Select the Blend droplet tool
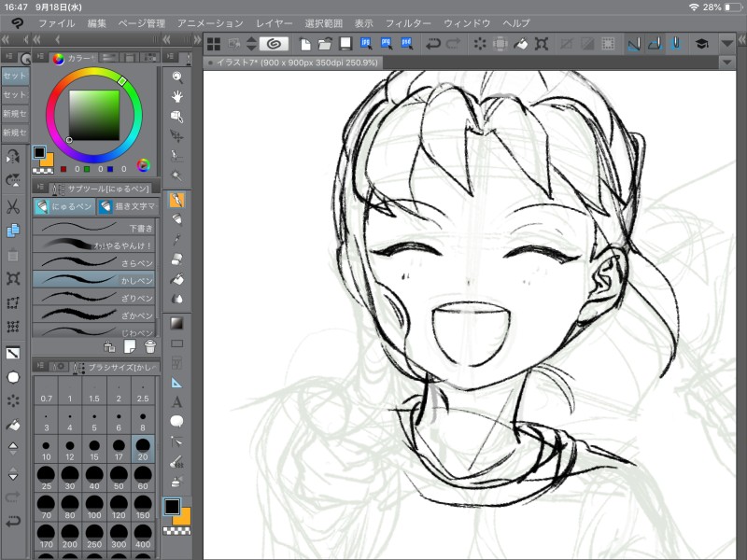 tap(176, 299)
